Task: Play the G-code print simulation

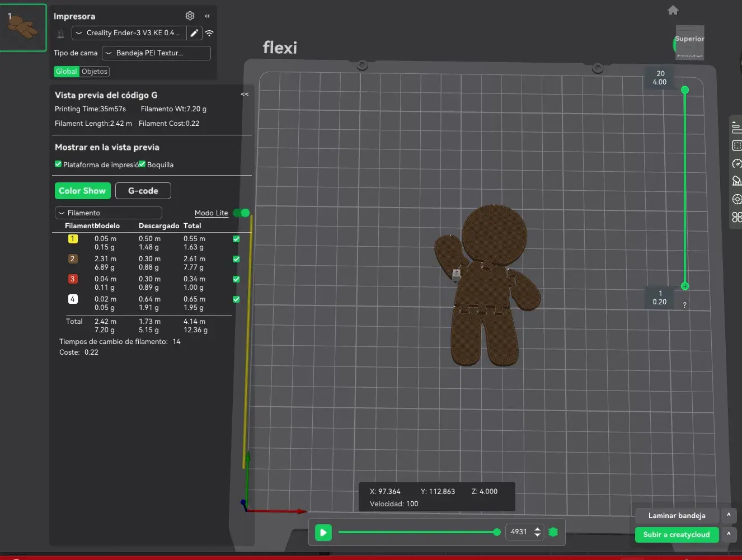Action: click(323, 533)
